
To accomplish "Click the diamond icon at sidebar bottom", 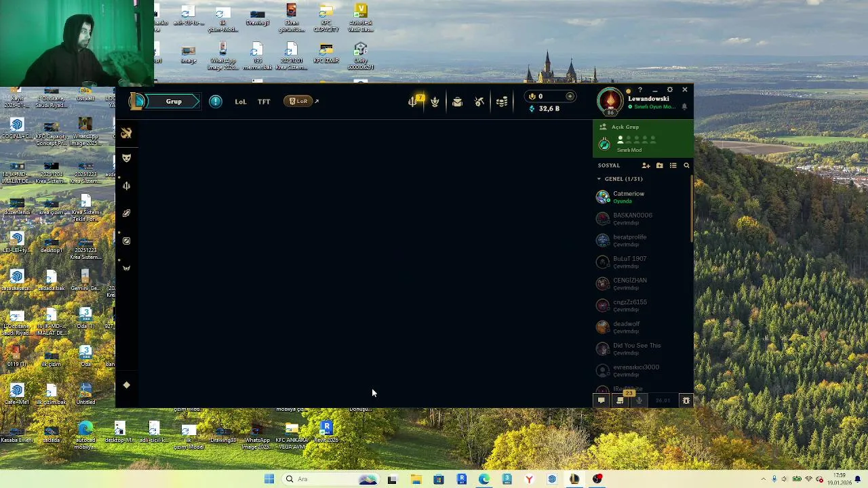I will (x=126, y=385).
